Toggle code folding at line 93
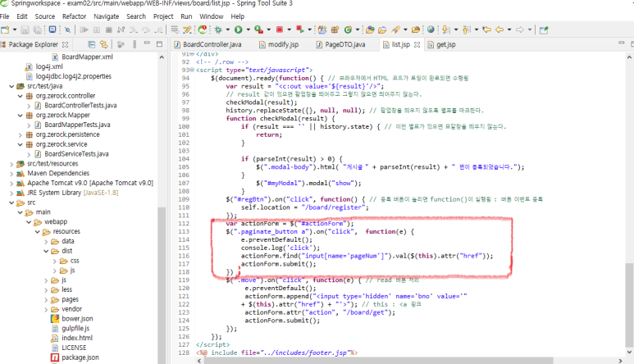 tap(192, 70)
